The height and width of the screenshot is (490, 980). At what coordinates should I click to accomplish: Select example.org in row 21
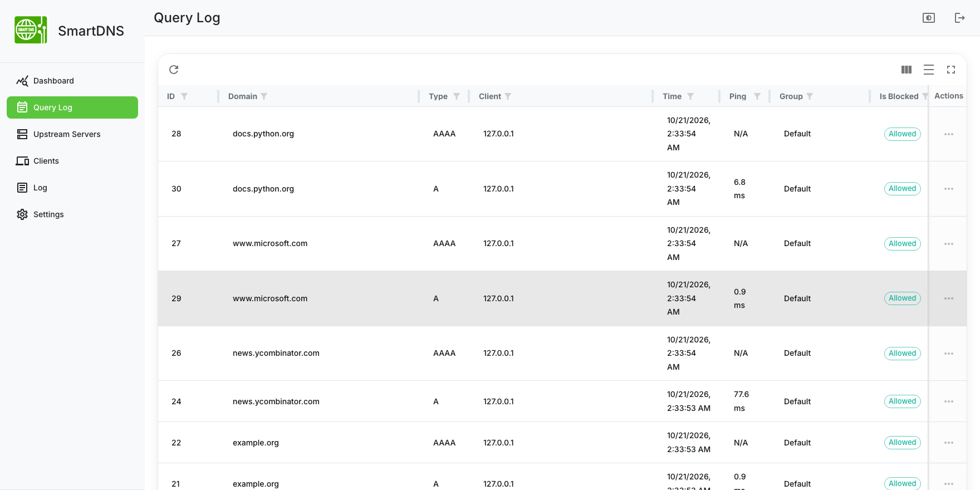pos(256,484)
